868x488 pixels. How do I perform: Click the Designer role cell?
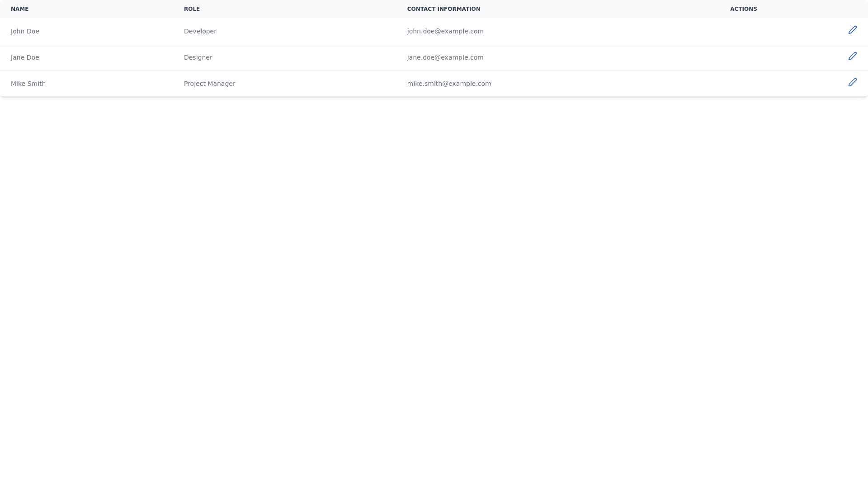pos(198,57)
